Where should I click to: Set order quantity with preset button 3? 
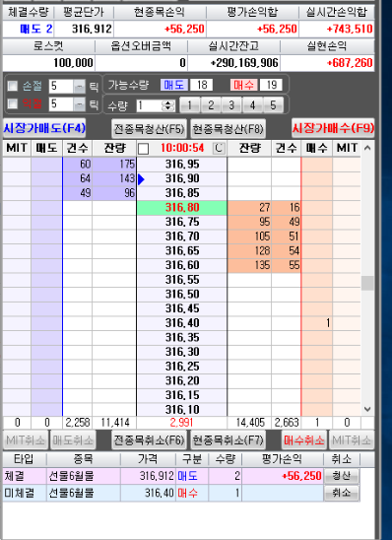(231, 105)
